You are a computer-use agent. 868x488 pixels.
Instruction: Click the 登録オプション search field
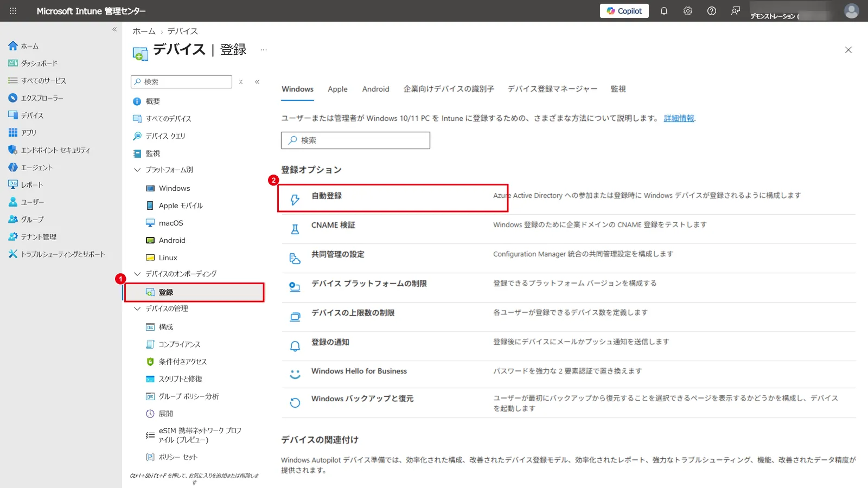pos(355,140)
